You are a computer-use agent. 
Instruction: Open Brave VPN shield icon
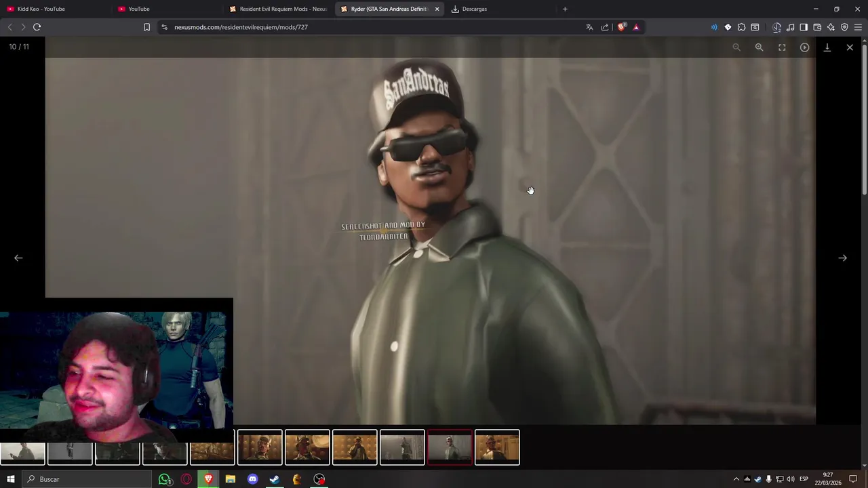pos(844,27)
